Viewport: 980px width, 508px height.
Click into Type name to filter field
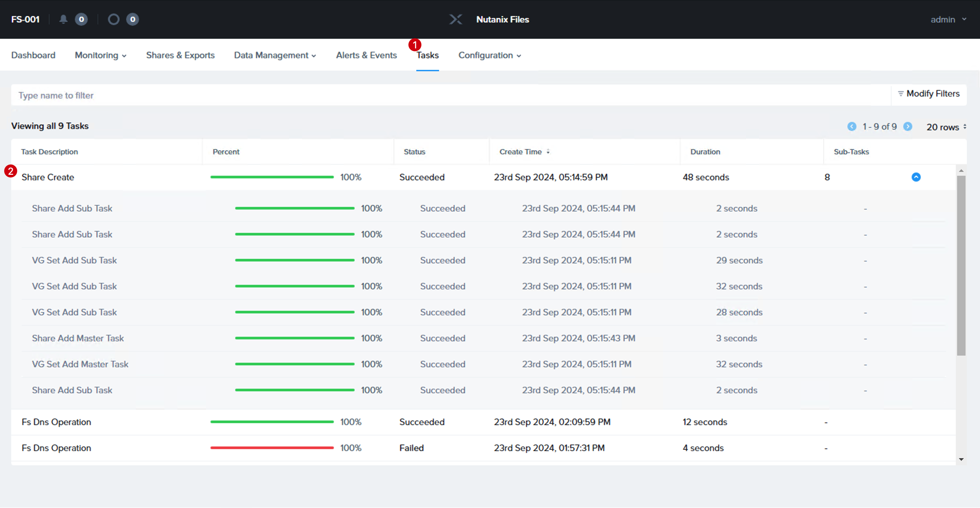tap(451, 95)
